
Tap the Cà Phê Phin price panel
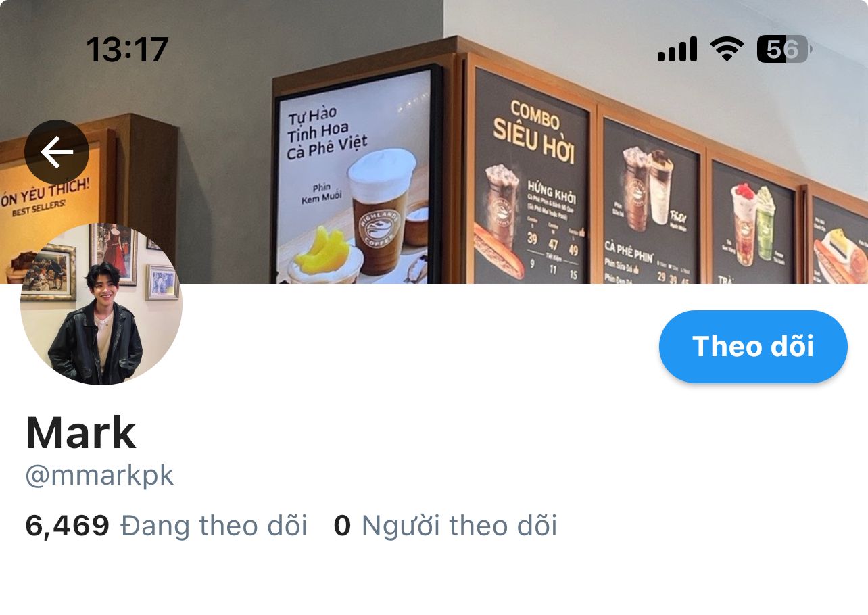[651, 203]
